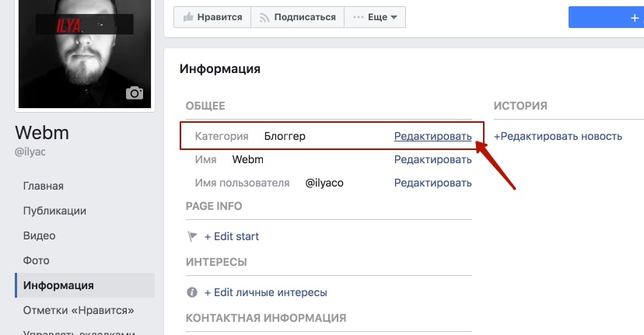
Task: Click the three-dots icon next to Еще
Action: (x=358, y=17)
